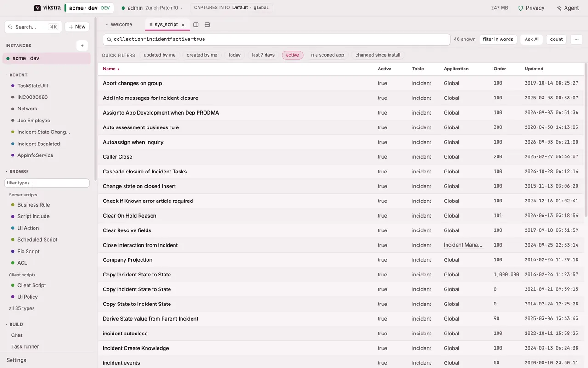588x368 pixels.
Task: Open the admin Zurich Patch 10 menu
Action: 152,8
